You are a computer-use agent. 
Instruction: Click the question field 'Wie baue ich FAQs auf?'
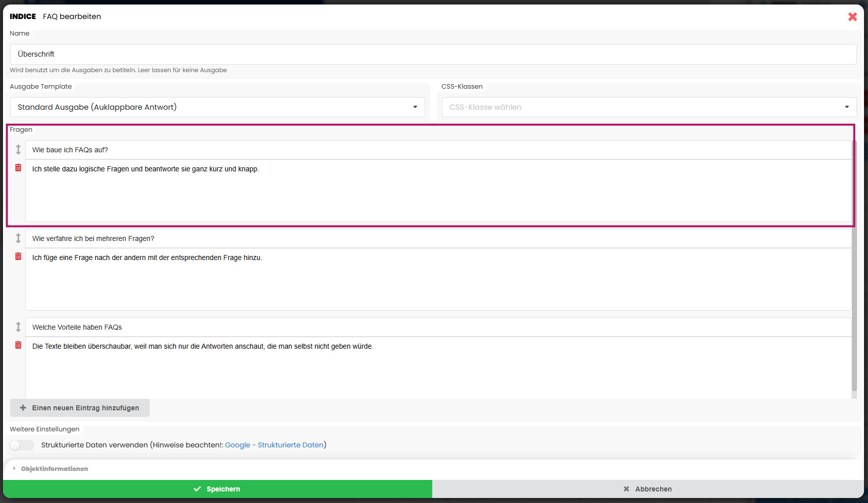click(x=438, y=150)
